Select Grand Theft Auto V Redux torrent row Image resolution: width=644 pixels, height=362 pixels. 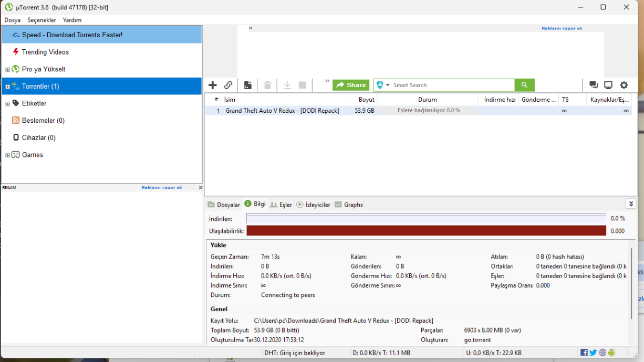[418, 111]
